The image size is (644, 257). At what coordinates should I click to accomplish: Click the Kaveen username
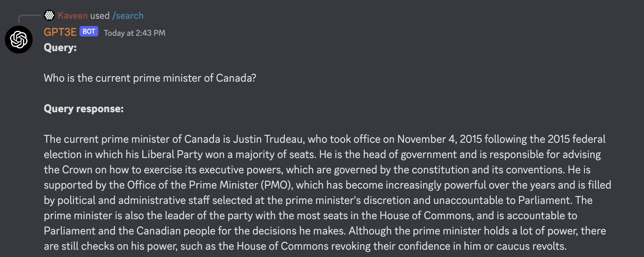pyautogui.click(x=73, y=16)
